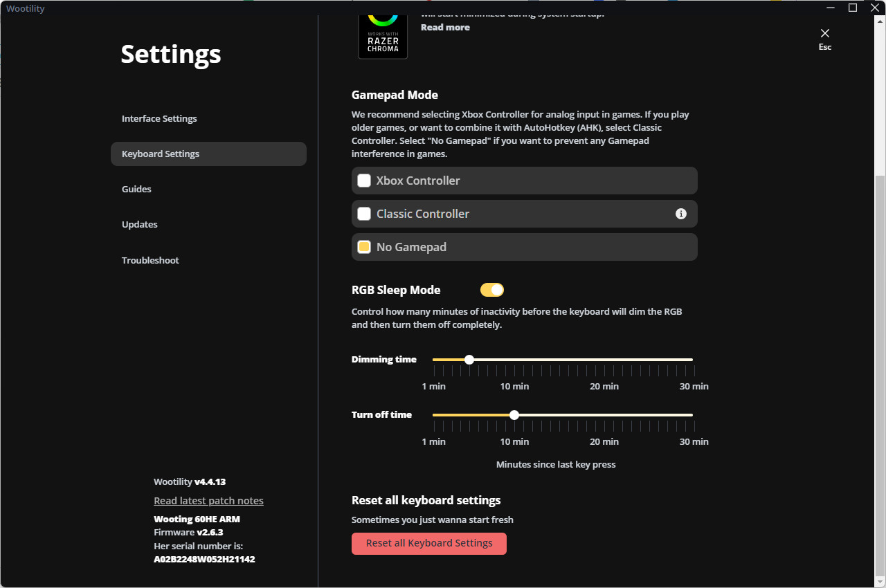Image resolution: width=886 pixels, height=588 pixels.
Task: Minimize the Wootility window
Action: tap(830, 8)
